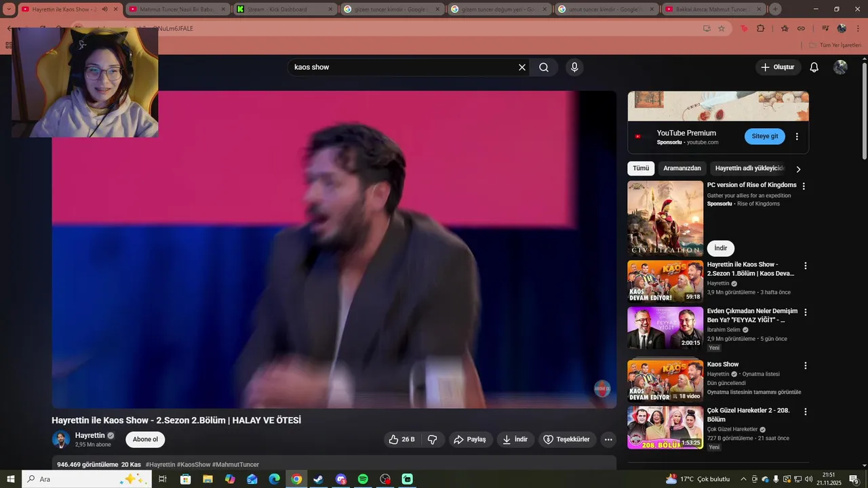Click Siteye git button on Premium ad

(765, 136)
